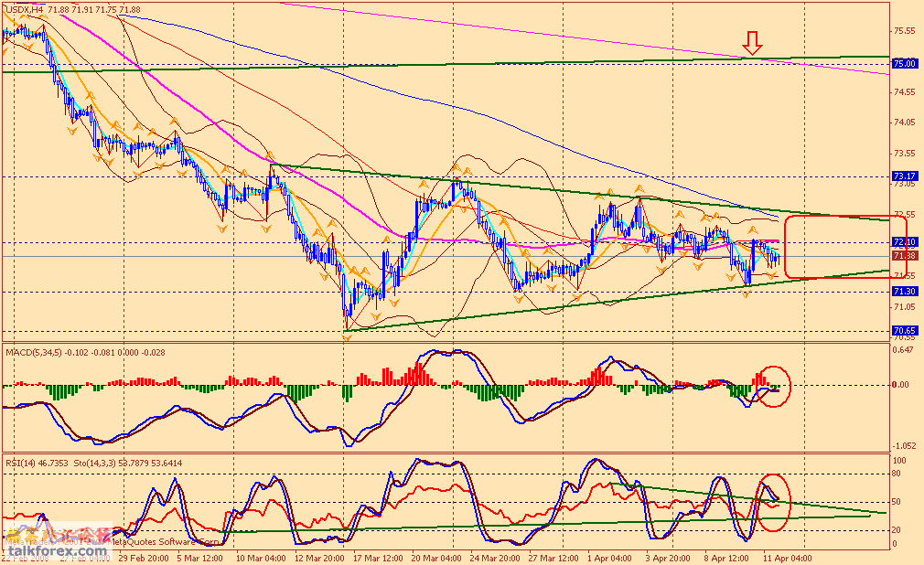Click the 70.65 price level label
Screen dimensions: 924x565
tap(904, 331)
